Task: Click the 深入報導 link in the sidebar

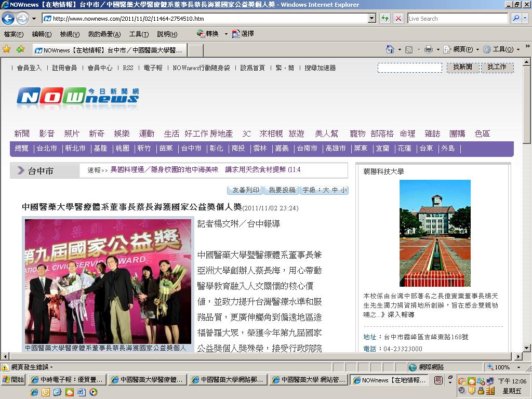Action: point(401,314)
